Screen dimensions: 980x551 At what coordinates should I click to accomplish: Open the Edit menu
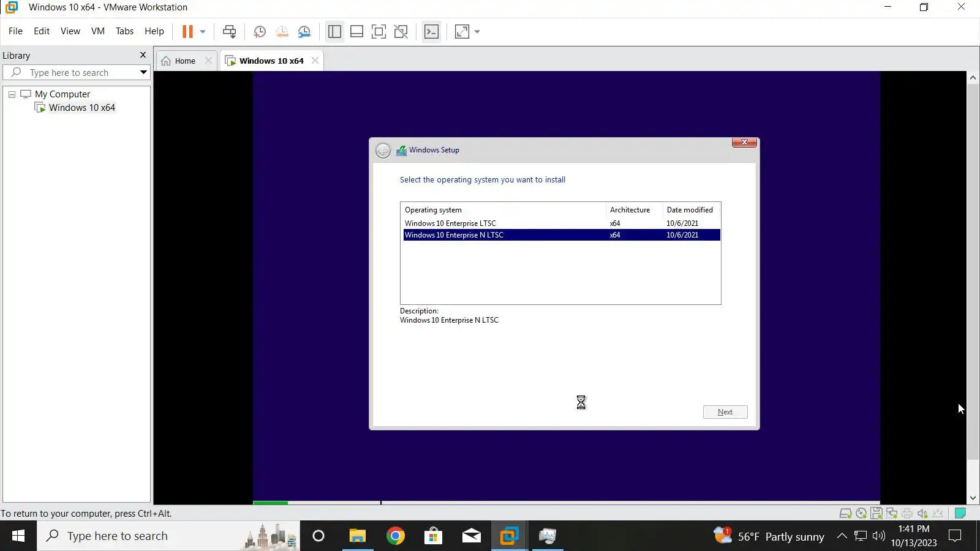pyautogui.click(x=42, y=31)
